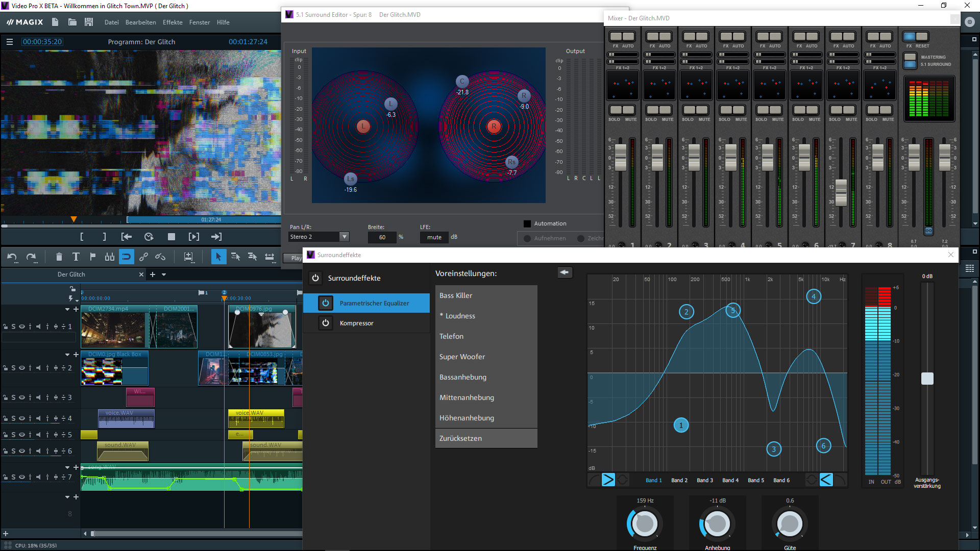This screenshot has width=980, height=551.
Task: Select the mouse pointer arrow tool
Action: [218, 257]
